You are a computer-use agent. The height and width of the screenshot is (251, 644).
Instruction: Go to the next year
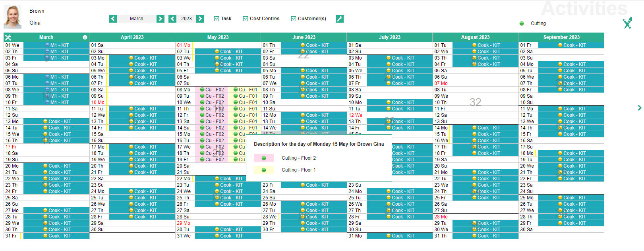click(200, 19)
